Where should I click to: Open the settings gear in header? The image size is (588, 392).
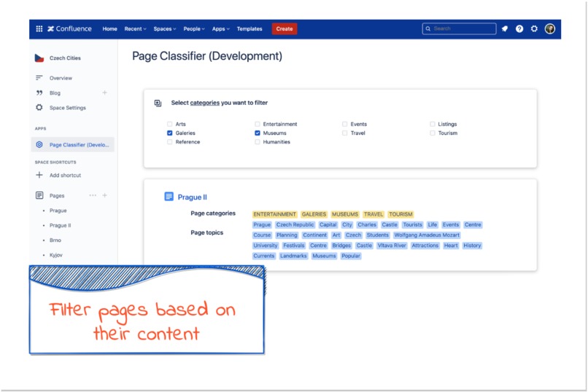pyautogui.click(x=534, y=29)
